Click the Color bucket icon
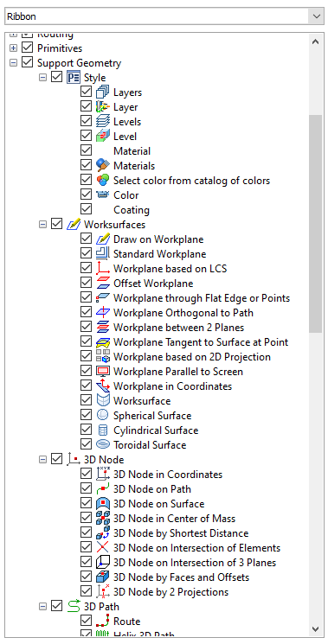The image size is (328, 644). 102,195
